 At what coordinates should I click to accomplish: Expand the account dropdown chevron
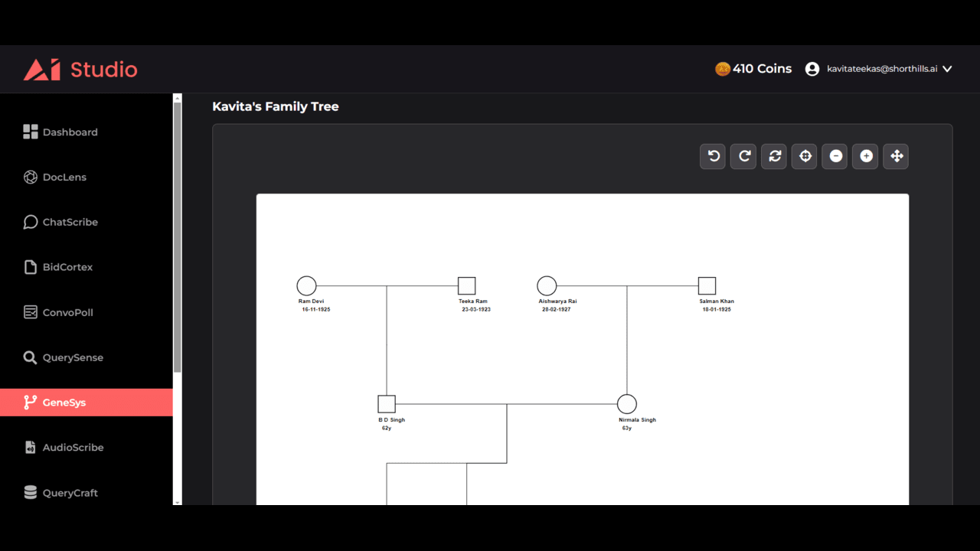(x=947, y=69)
